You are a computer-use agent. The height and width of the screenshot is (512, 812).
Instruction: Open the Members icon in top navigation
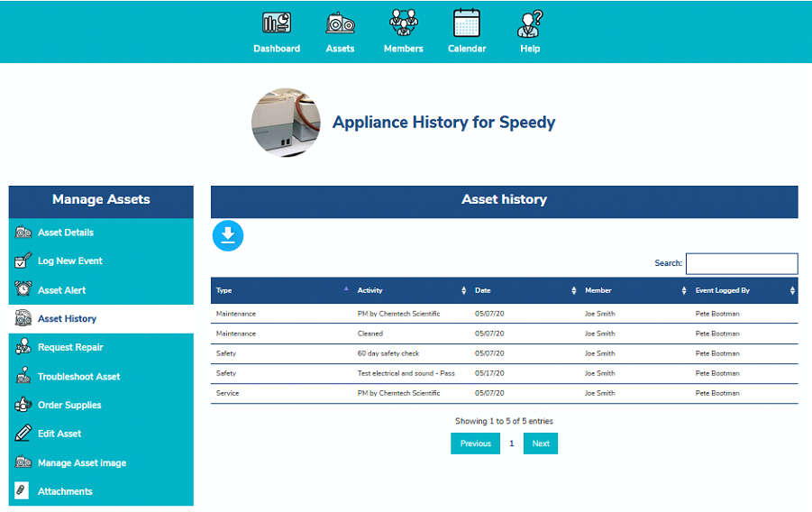click(403, 23)
